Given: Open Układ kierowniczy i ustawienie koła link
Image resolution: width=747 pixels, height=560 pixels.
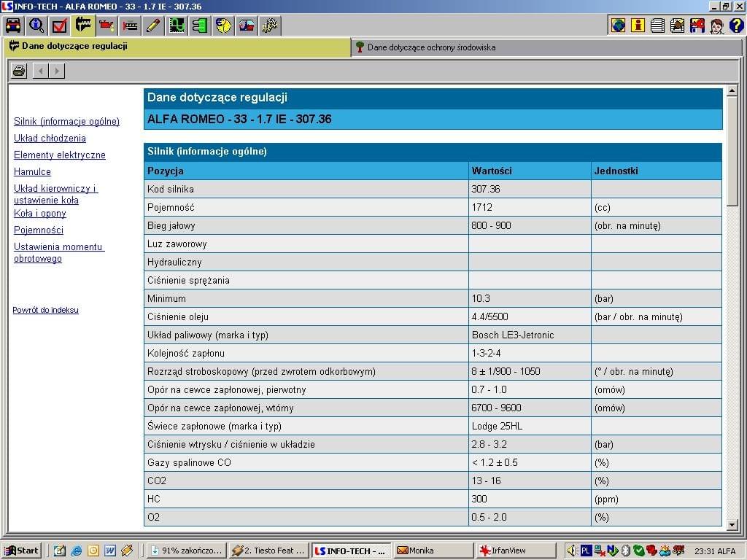Looking at the screenshot, I should (x=55, y=194).
